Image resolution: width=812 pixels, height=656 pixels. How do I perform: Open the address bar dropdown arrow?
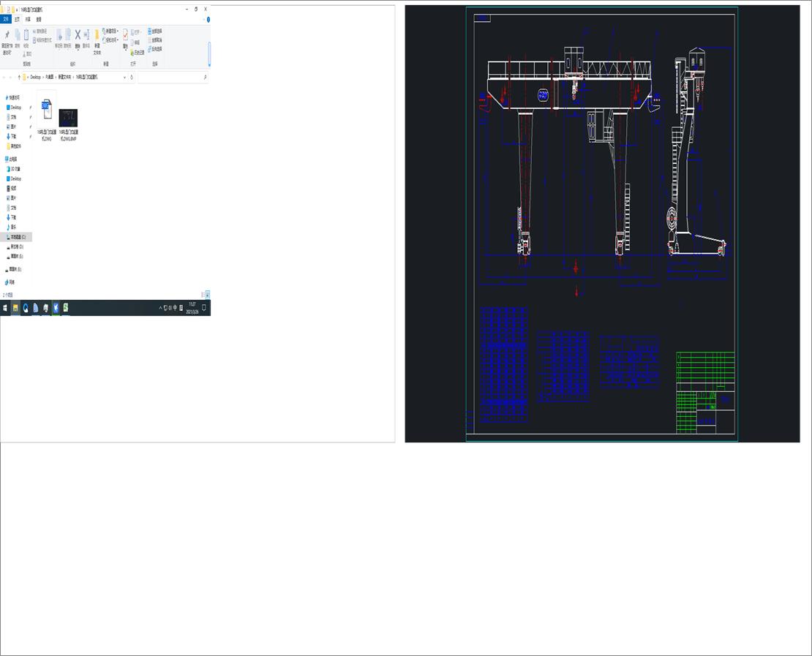tap(124, 77)
